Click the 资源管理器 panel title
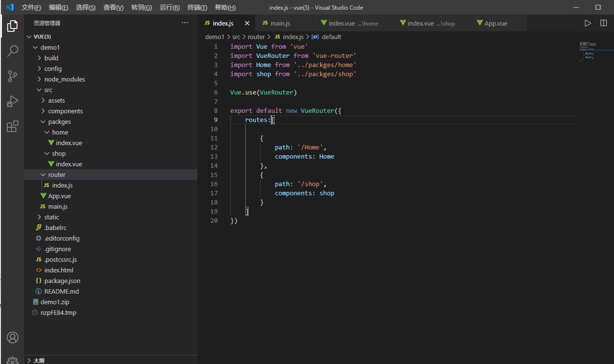 [47, 23]
